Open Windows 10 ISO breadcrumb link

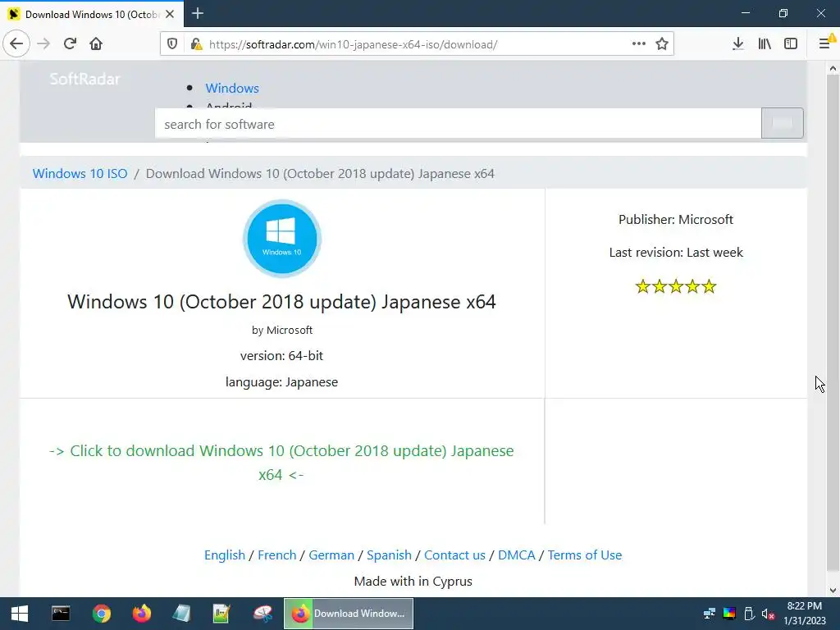click(80, 174)
